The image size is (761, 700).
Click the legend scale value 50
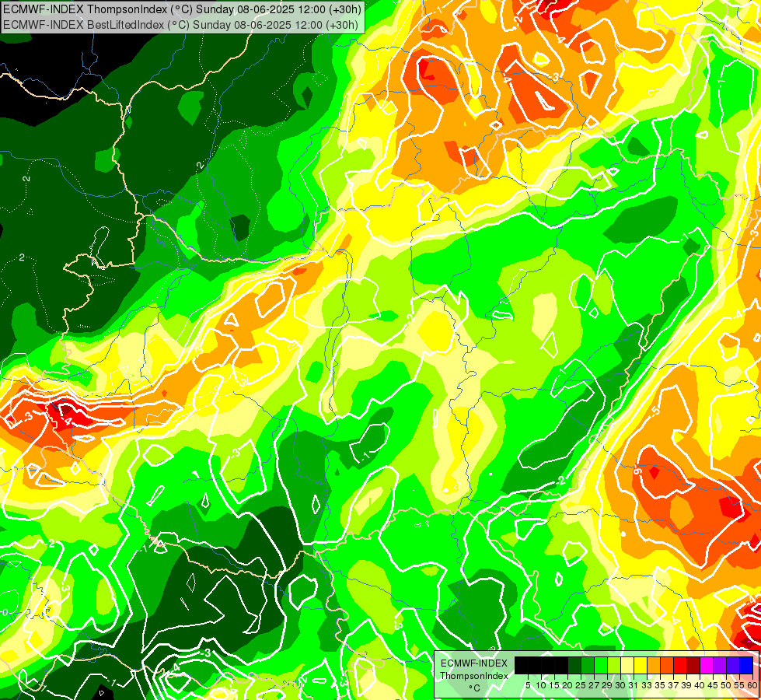(x=727, y=685)
